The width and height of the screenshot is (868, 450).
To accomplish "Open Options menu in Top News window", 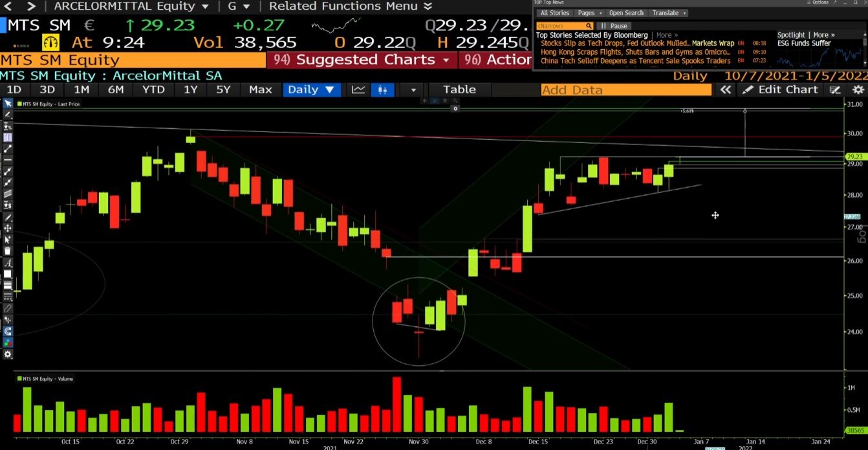I will click(816, 3).
